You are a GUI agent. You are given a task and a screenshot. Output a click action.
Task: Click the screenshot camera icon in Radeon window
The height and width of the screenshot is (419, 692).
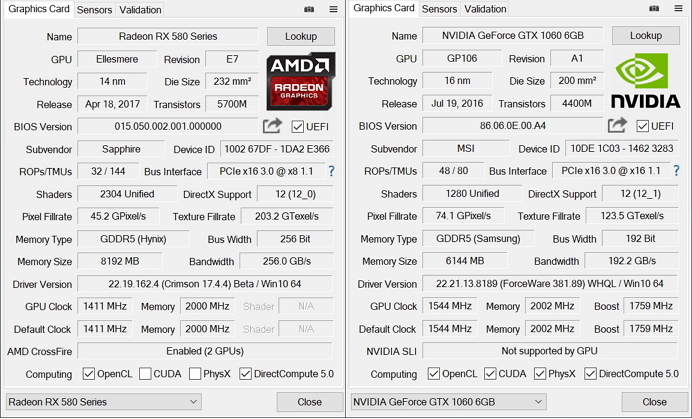309,10
